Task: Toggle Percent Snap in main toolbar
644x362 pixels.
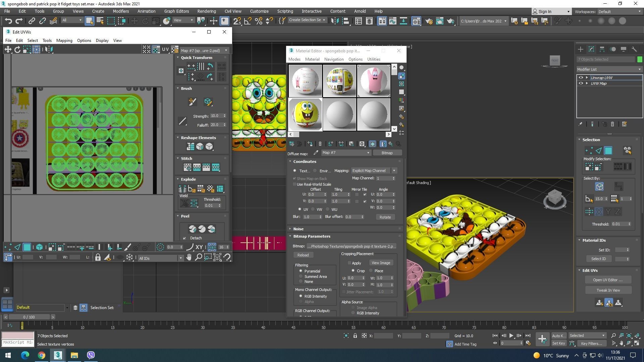Action: (x=258, y=21)
